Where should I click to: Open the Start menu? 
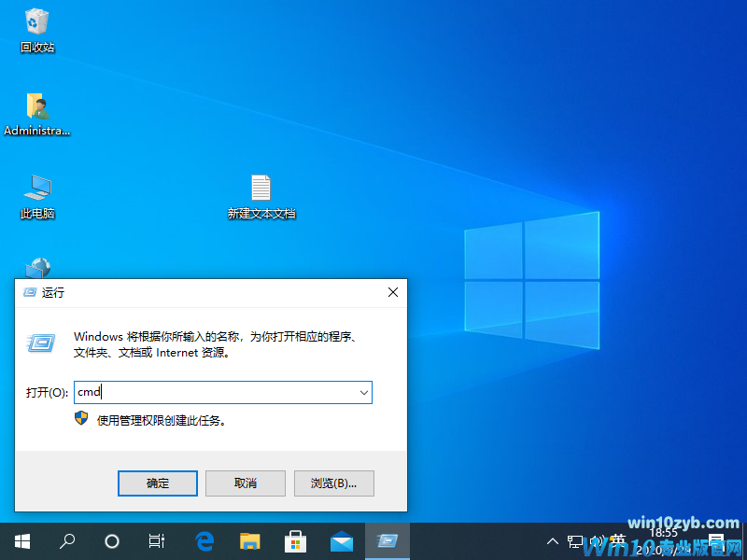[x=21, y=541]
